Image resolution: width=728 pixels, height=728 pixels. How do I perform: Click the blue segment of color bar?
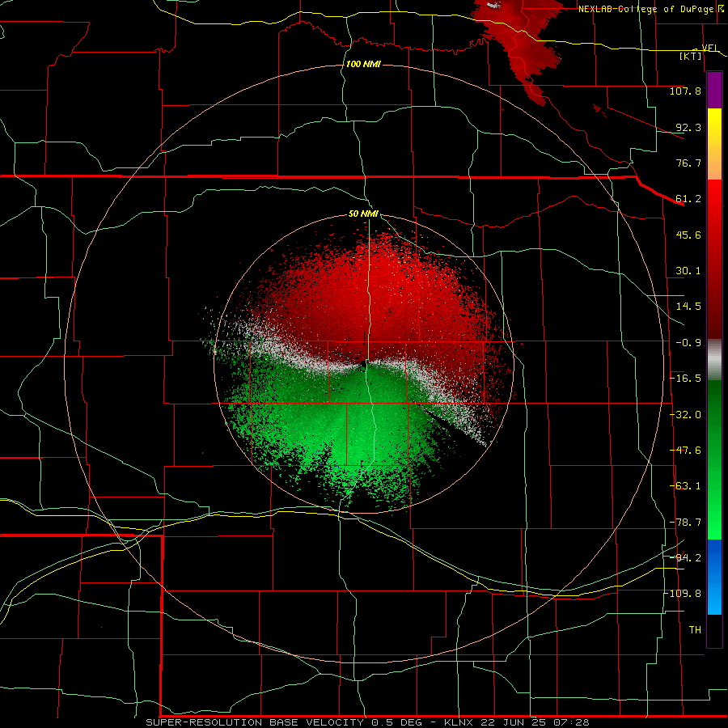click(x=714, y=577)
